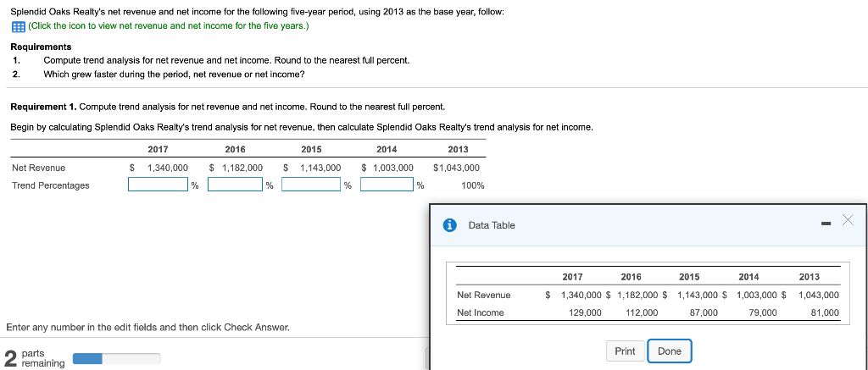Click the 2015 column header in main table
Image resolution: width=868 pixels, height=370 pixels.
[311, 149]
